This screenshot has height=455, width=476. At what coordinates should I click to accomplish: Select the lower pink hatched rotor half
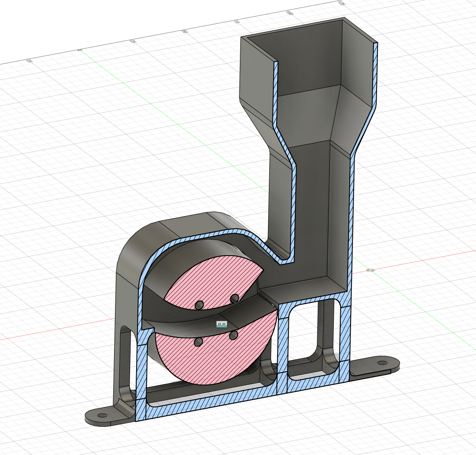pos(216,352)
